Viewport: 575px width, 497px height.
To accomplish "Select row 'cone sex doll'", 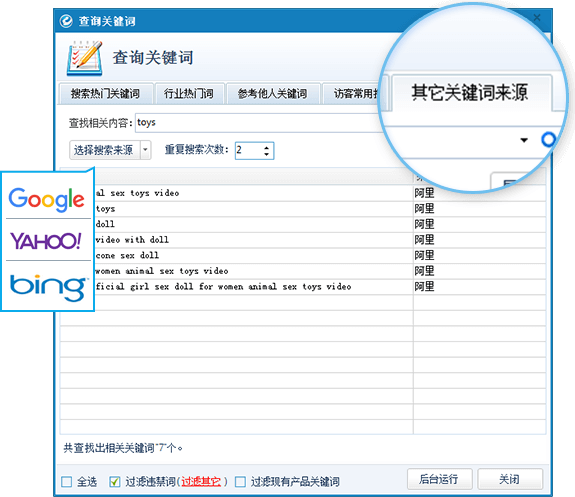I will tap(303, 255).
